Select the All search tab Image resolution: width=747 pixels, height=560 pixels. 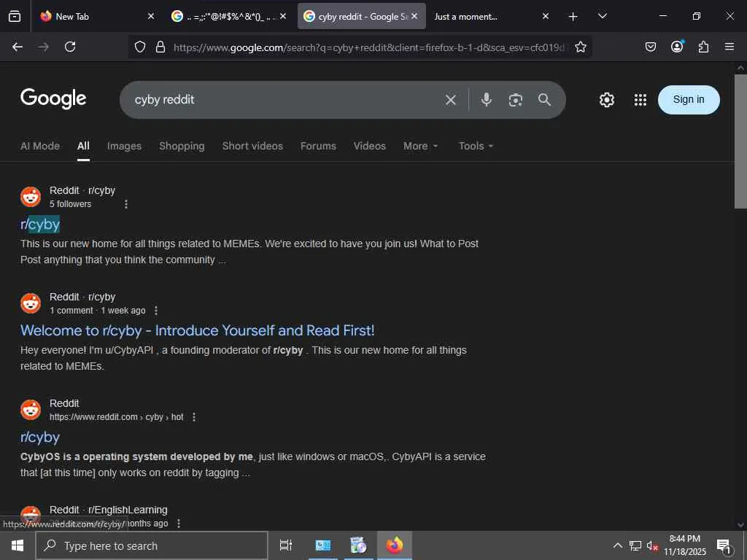[x=83, y=146]
